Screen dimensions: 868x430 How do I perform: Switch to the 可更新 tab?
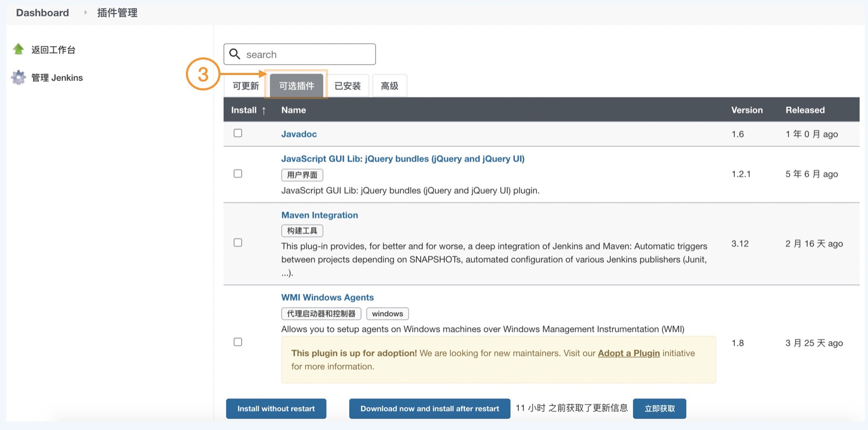(245, 86)
